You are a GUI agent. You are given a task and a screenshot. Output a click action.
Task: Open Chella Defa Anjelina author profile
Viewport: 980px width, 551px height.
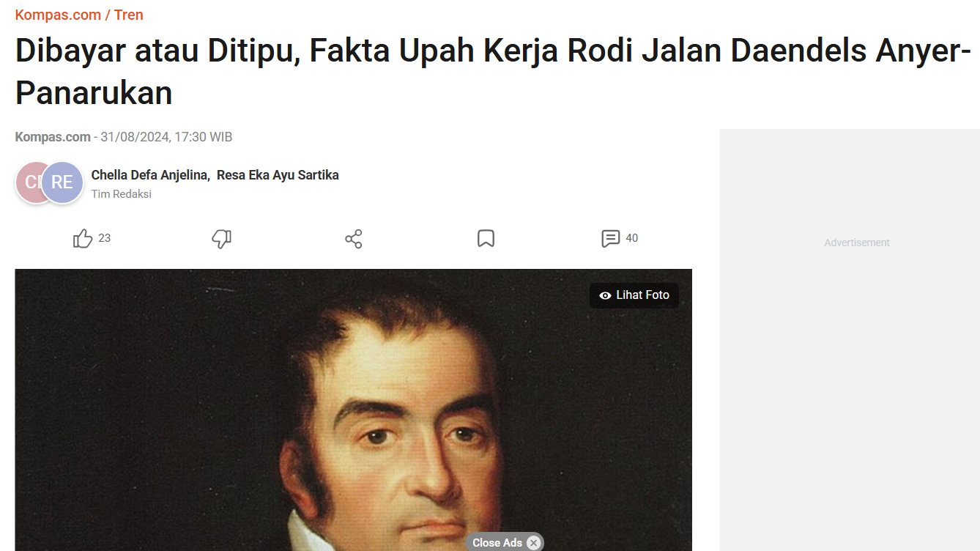click(150, 175)
